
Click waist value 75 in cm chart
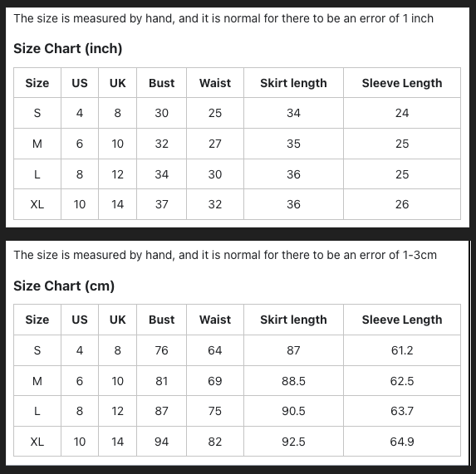coord(215,411)
